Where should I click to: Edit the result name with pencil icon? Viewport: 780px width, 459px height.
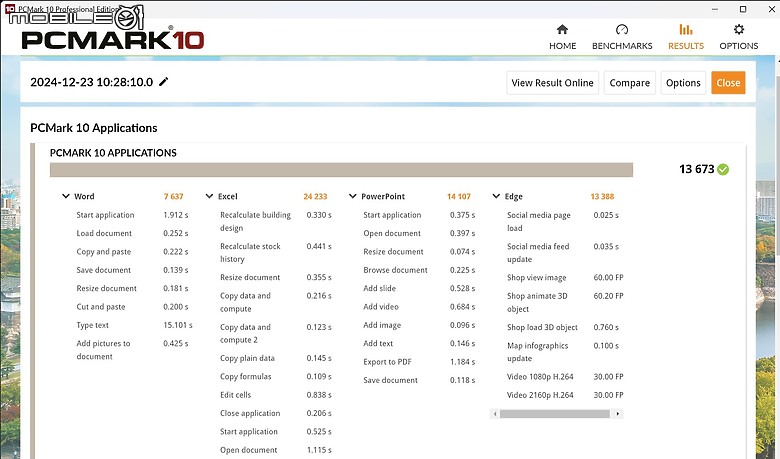pos(164,82)
